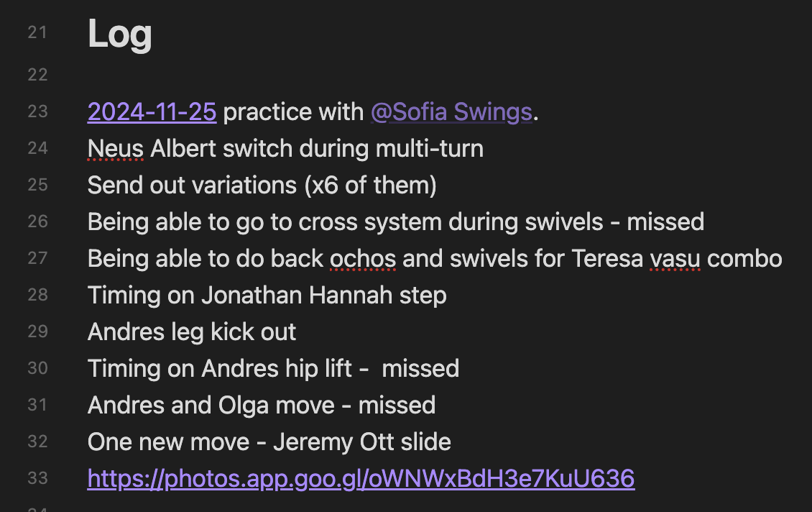Click the underlined word ochos
This screenshot has height=512, width=812.
pos(362,258)
